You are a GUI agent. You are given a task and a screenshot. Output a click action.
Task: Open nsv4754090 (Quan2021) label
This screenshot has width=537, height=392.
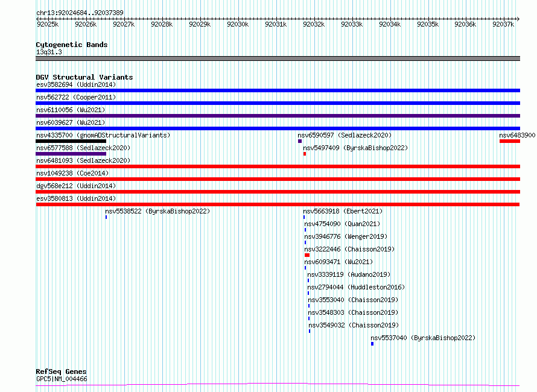[342, 224]
